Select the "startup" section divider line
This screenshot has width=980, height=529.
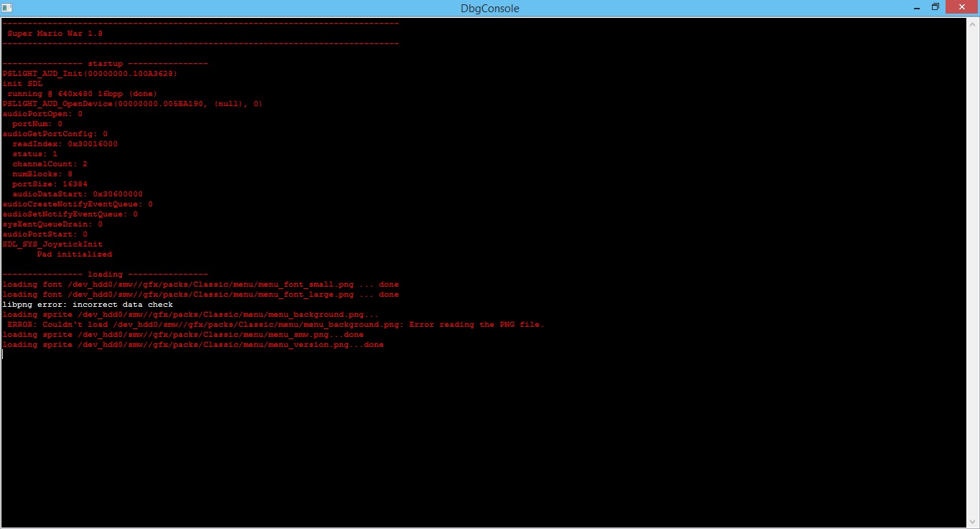105,64
